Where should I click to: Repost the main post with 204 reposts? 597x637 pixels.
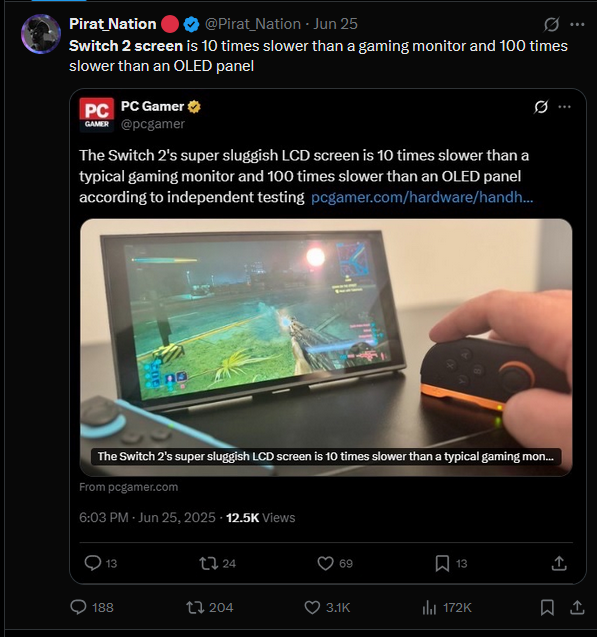tap(210, 607)
